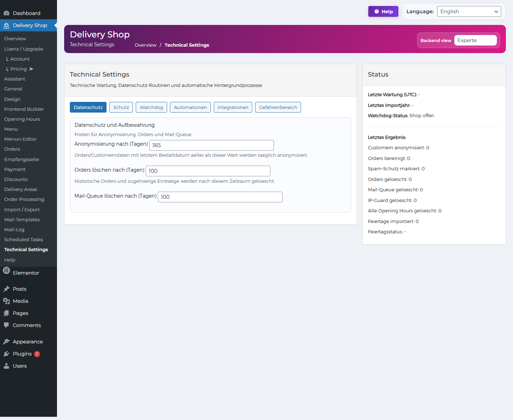Select the Integrationen tab
The width and height of the screenshot is (513, 420).
coord(233,107)
